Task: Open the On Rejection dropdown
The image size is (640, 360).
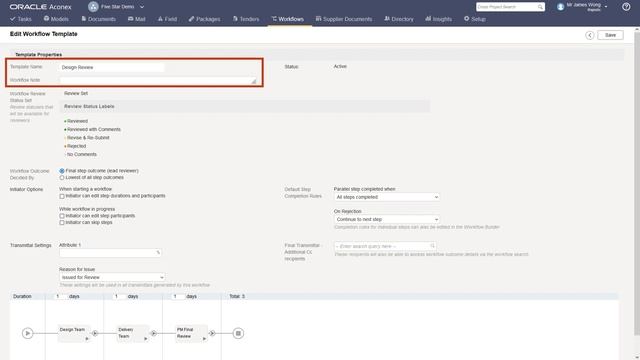Action: pyautogui.click(x=387, y=219)
